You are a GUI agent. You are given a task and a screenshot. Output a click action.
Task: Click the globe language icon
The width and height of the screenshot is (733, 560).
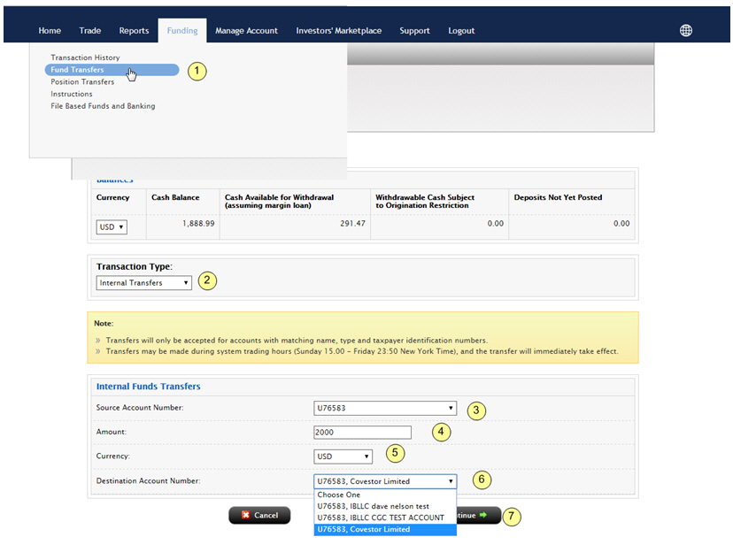tap(686, 30)
